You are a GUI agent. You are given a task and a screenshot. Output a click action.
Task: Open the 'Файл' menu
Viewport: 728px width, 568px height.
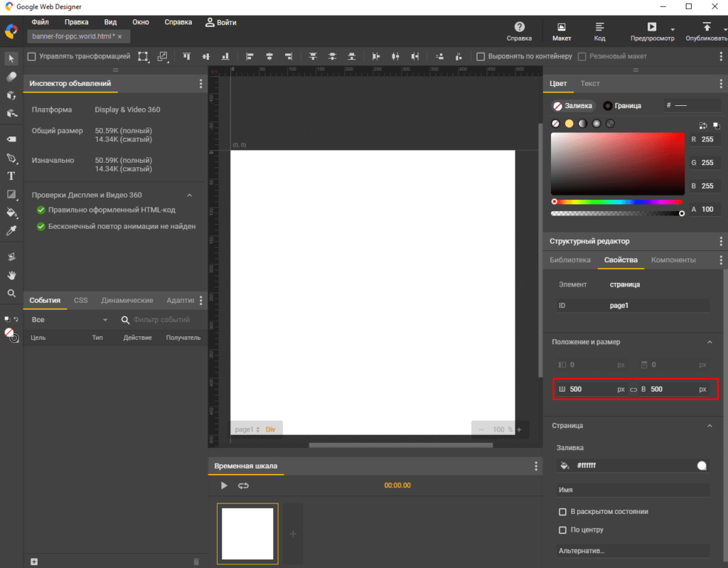[x=40, y=22]
